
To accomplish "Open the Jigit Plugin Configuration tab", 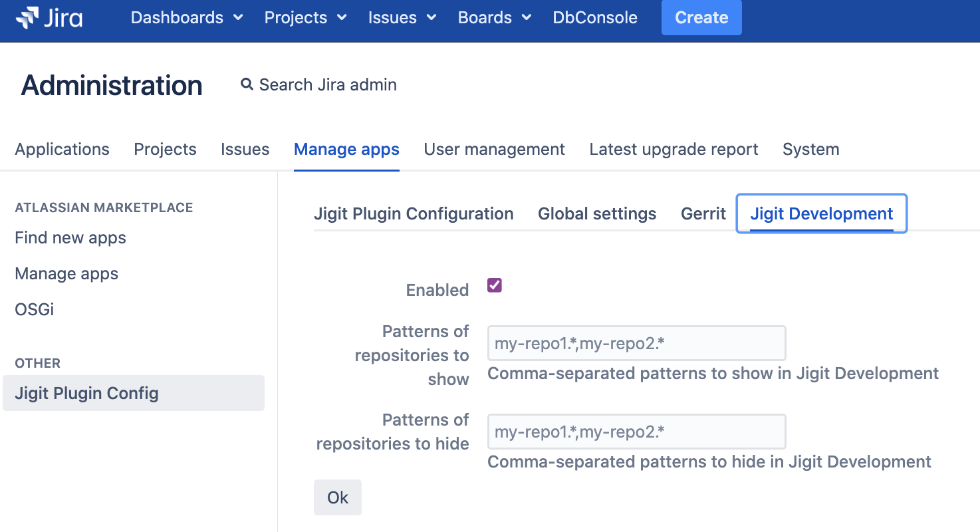I will click(414, 213).
